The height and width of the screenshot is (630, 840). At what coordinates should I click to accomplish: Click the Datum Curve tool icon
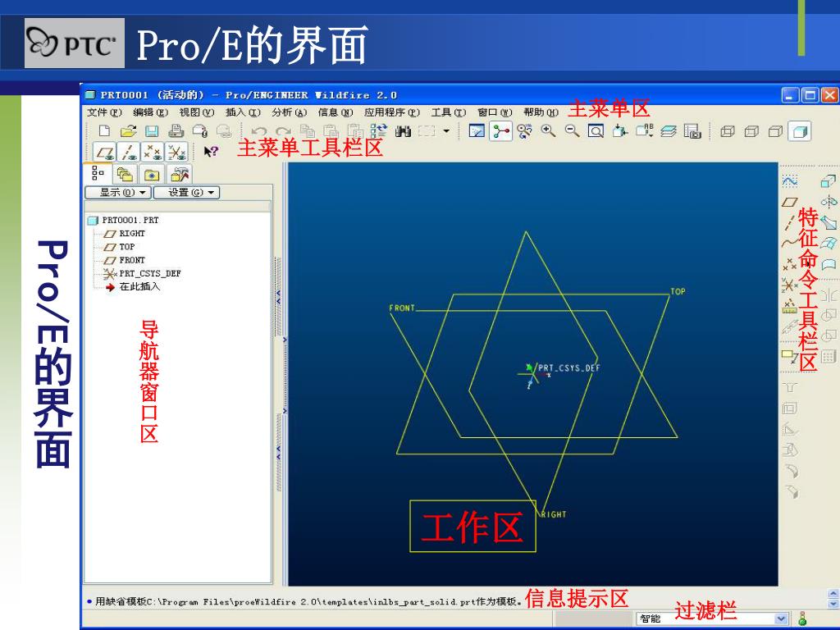click(x=789, y=243)
